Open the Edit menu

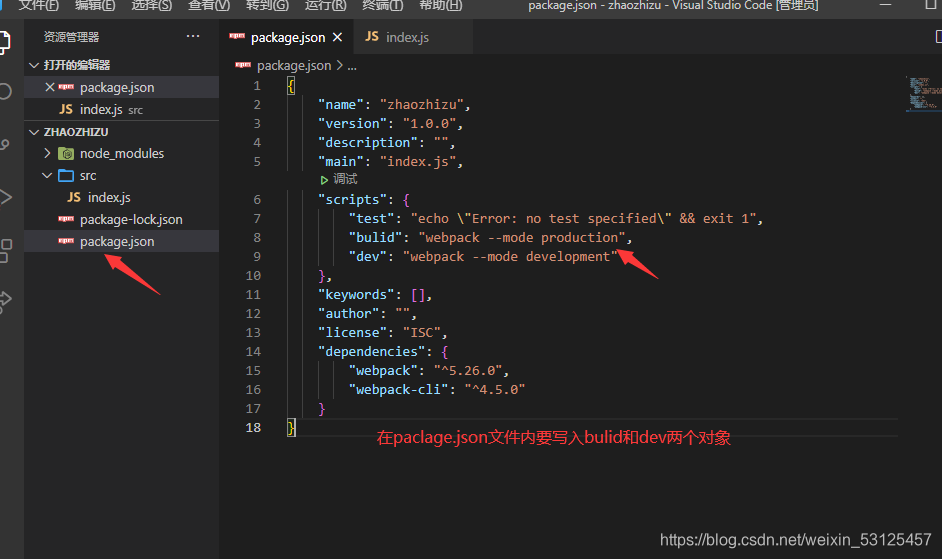[95, 6]
